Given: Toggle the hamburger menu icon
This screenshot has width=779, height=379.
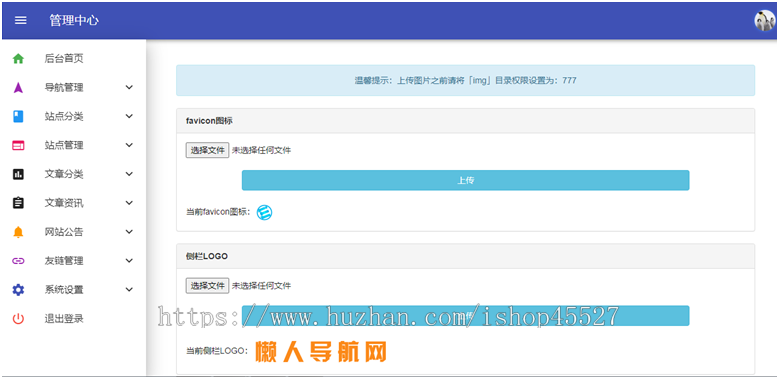Looking at the screenshot, I should 20,20.
